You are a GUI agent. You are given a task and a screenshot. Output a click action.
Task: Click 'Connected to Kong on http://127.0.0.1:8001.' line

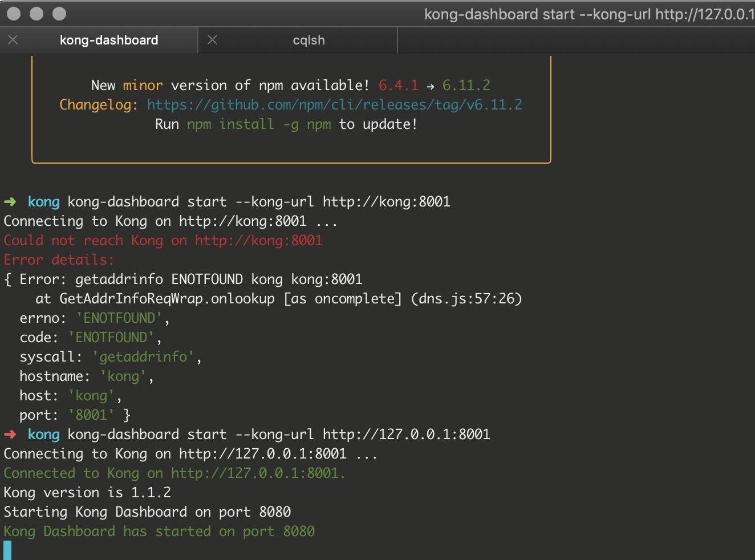(174, 473)
